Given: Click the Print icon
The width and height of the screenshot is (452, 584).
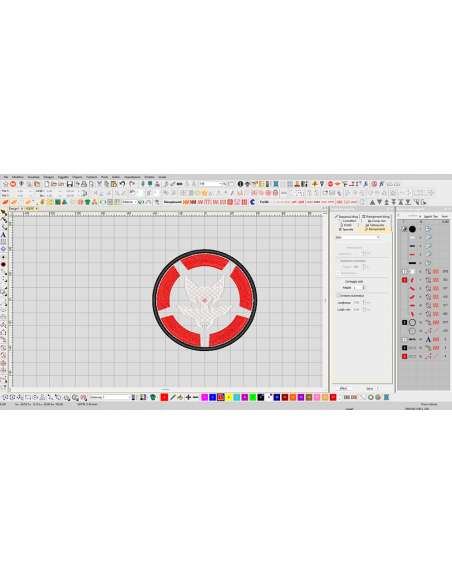Looking at the screenshot, I should [x=84, y=184].
